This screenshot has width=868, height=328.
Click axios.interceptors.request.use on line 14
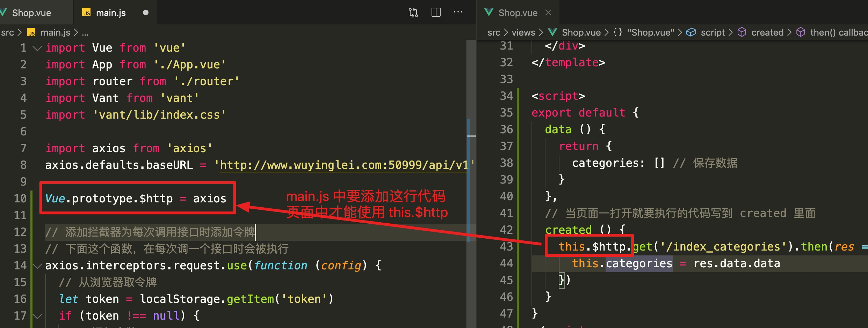tap(146, 266)
